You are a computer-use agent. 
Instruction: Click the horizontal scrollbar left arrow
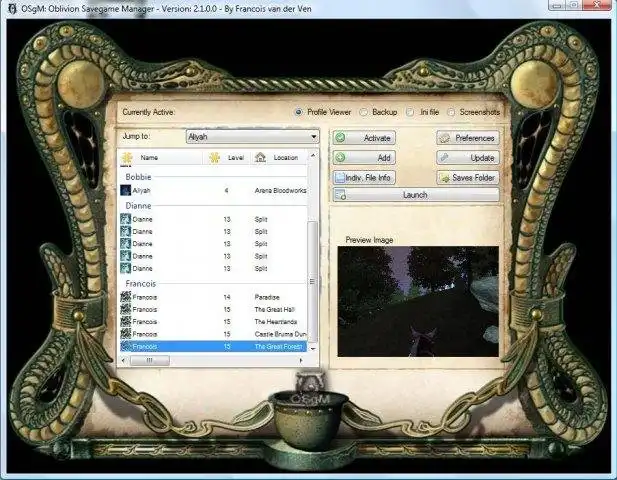pyautogui.click(x=124, y=360)
